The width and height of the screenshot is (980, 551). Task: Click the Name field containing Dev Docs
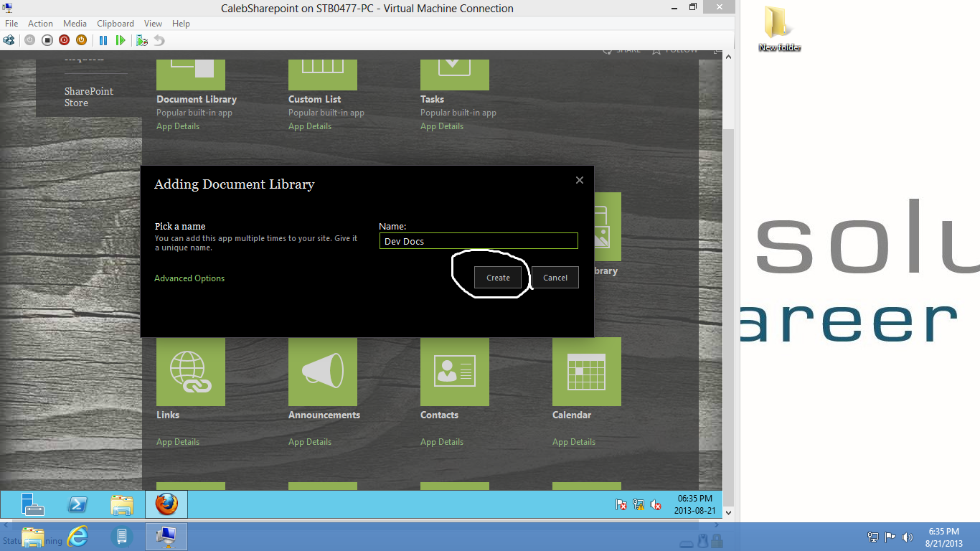pyautogui.click(x=479, y=241)
